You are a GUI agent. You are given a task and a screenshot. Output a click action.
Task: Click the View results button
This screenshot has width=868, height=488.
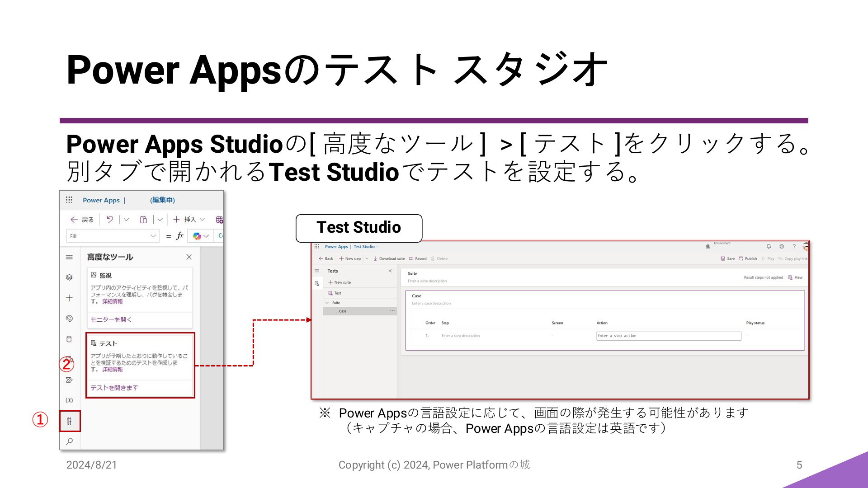(796, 277)
